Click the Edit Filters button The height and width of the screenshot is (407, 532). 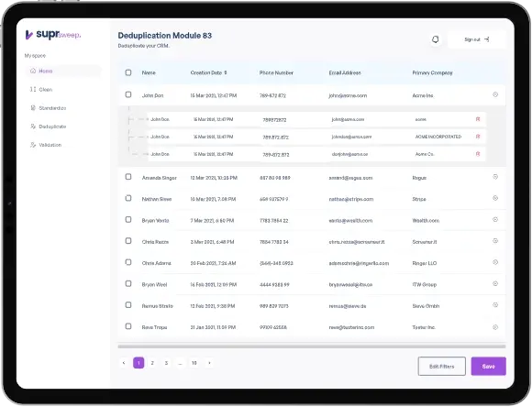pyautogui.click(x=442, y=367)
